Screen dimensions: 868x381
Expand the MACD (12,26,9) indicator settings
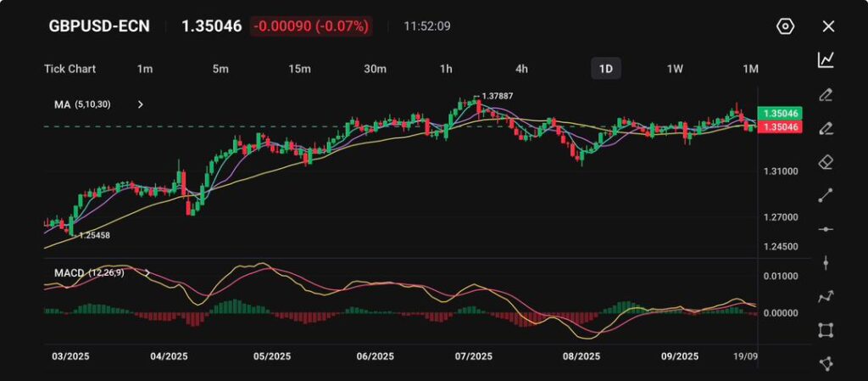pos(147,272)
